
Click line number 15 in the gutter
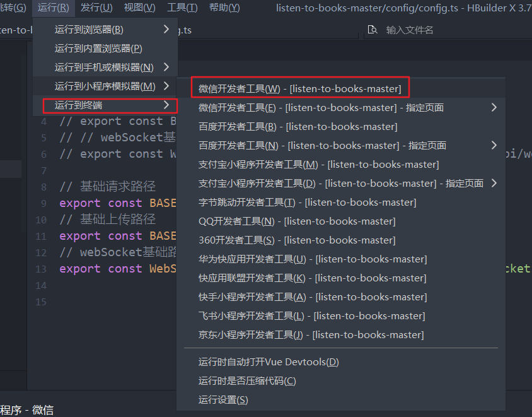pos(41,302)
